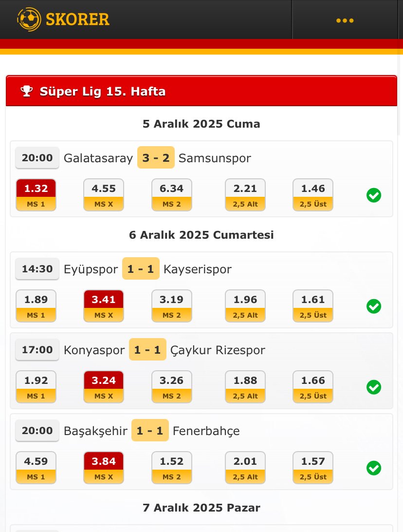Open the three-dots menu in header
The image size is (403, 532).
[x=345, y=20]
